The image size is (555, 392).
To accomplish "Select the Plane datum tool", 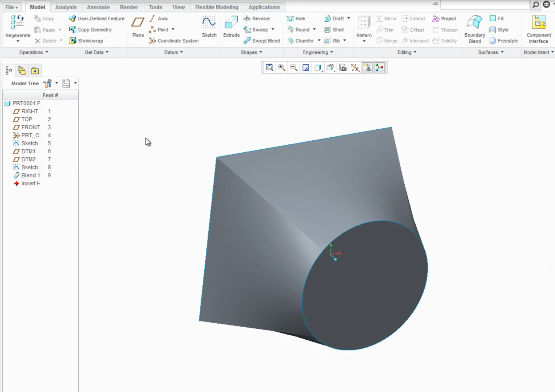I will (138, 27).
